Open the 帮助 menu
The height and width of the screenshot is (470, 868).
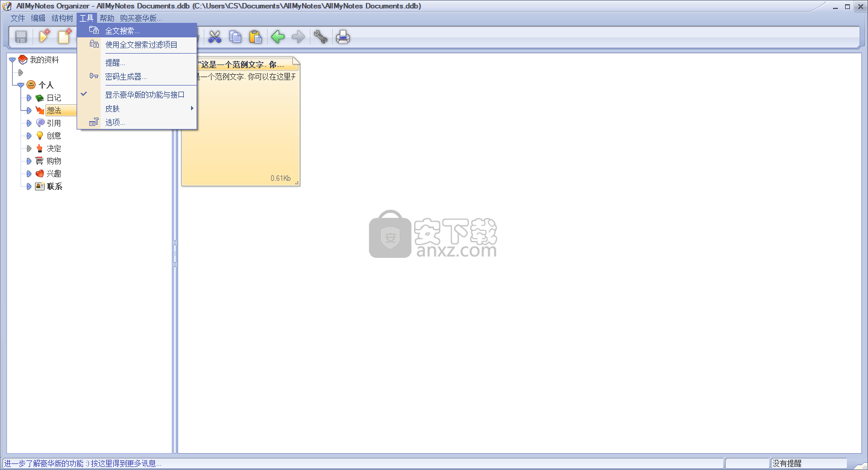[x=107, y=18]
